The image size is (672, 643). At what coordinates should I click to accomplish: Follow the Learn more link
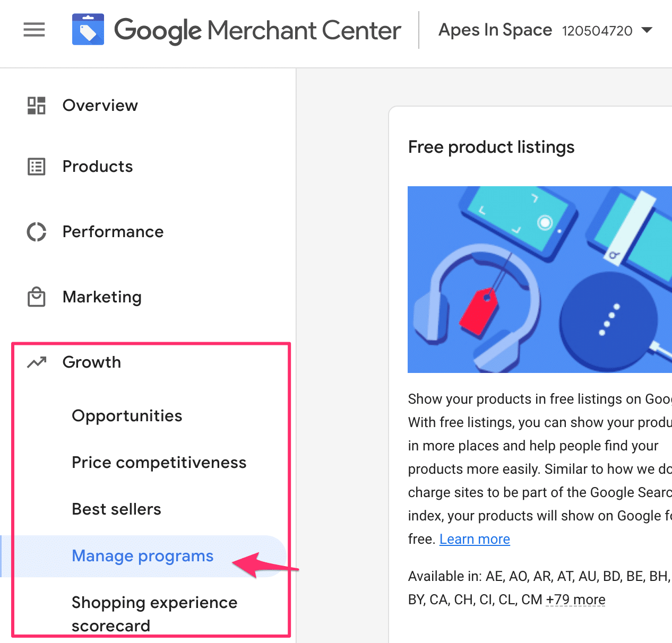click(475, 539)
